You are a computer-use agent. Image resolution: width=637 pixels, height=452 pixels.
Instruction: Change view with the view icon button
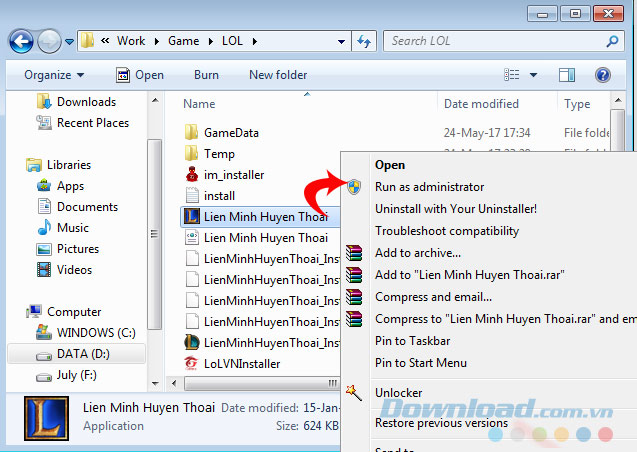511,75
